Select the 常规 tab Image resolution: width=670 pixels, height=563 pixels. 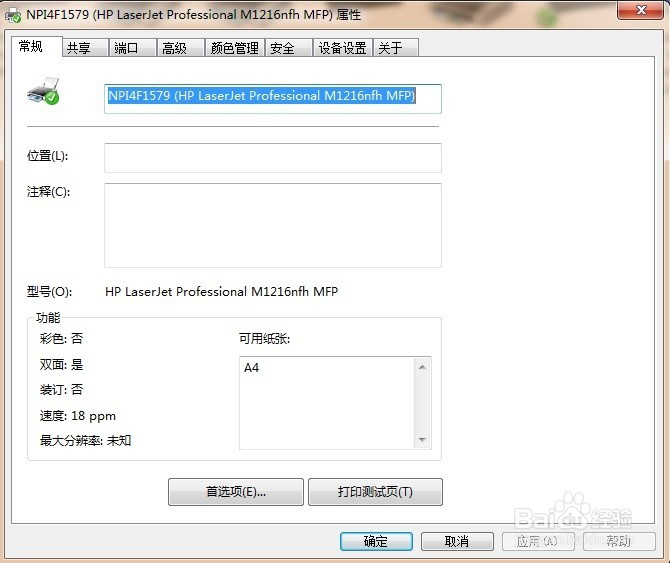coord(36,46)
